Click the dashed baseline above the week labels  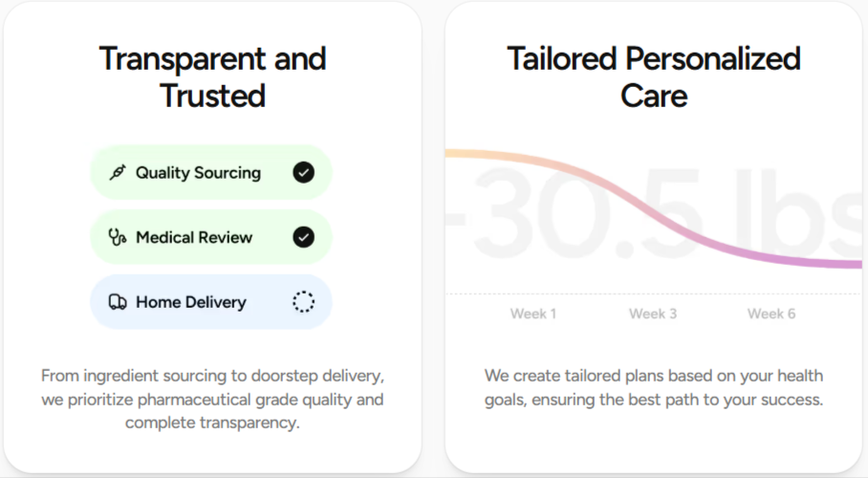(654, 293)
